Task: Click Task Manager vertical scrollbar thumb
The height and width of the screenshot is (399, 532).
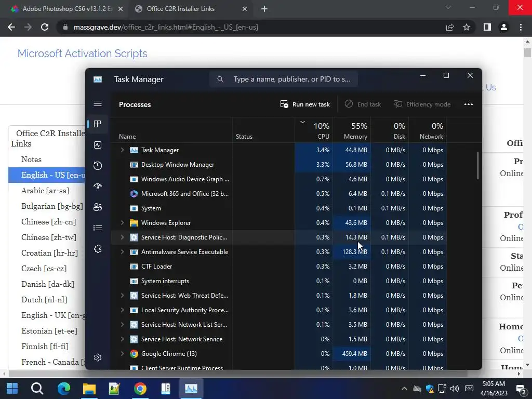Action: (478, 166)
